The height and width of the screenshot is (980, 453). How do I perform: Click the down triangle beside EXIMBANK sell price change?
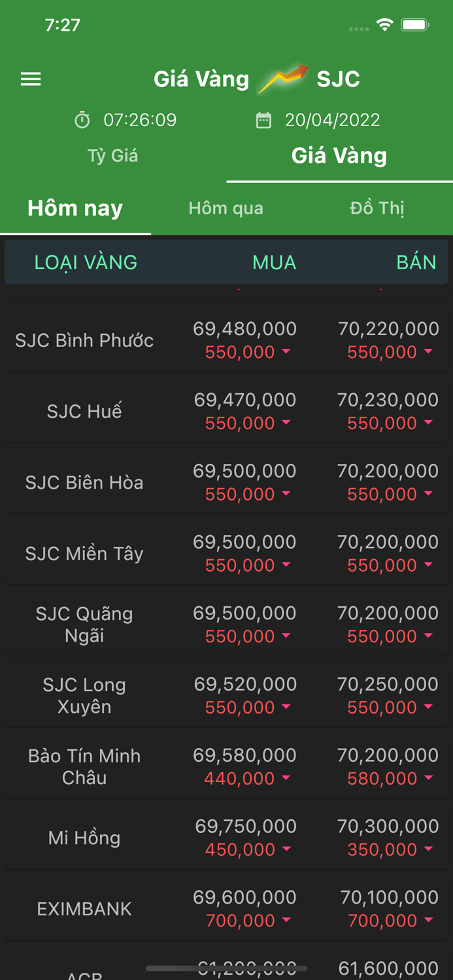point(428,921)
